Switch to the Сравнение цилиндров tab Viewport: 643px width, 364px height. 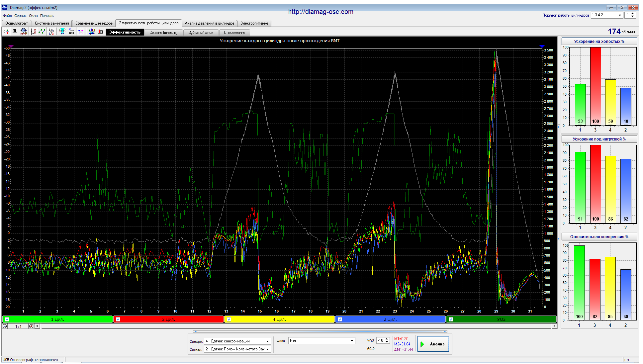click(x=94, y=23)
